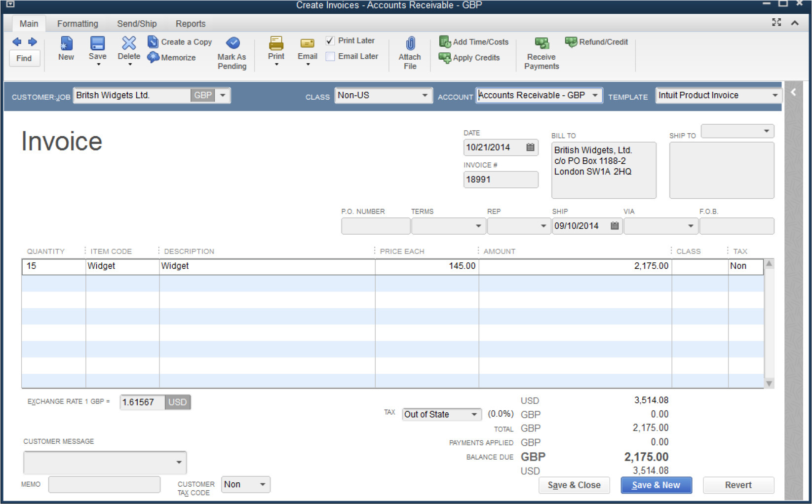Viewport: 812px width, 504px height.
Task: Click the Price Each cell 145.00
Action: [426, 266]
